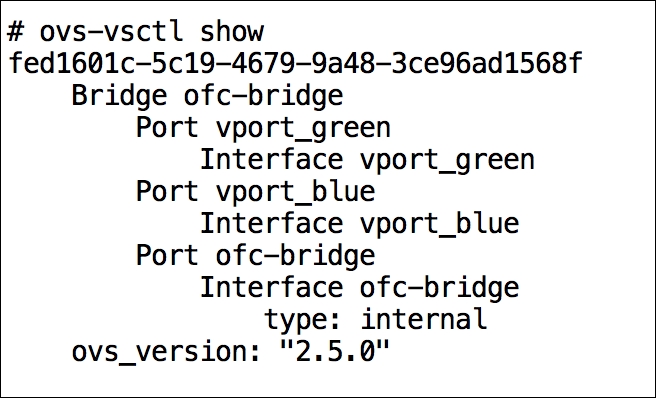Select the UUID line starting with fed1601c
Image resolution: width=656 pixels, height=398 pixels.
(295, 64)
